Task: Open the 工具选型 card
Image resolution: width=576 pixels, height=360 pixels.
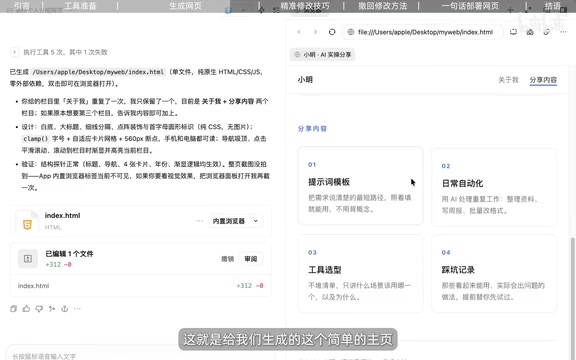Action: click(x=360, y=274)
